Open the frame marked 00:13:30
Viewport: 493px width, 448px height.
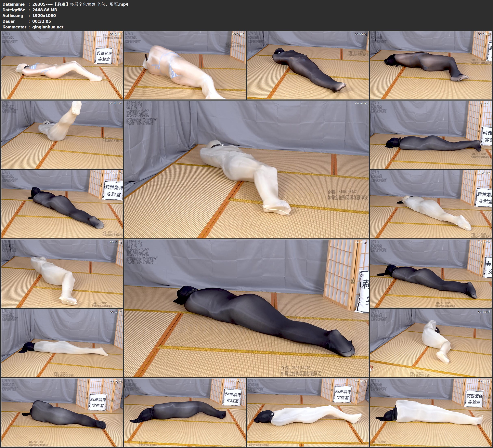(x=62, y=204)
